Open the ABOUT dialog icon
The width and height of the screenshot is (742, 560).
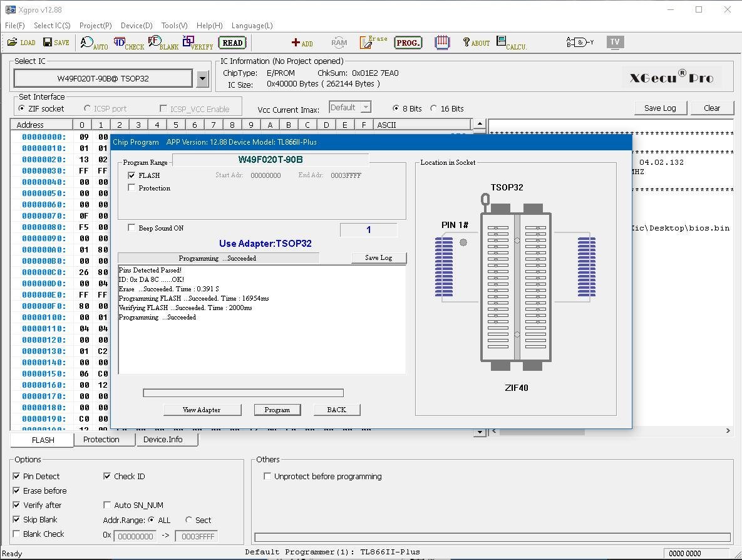point(476,43)
